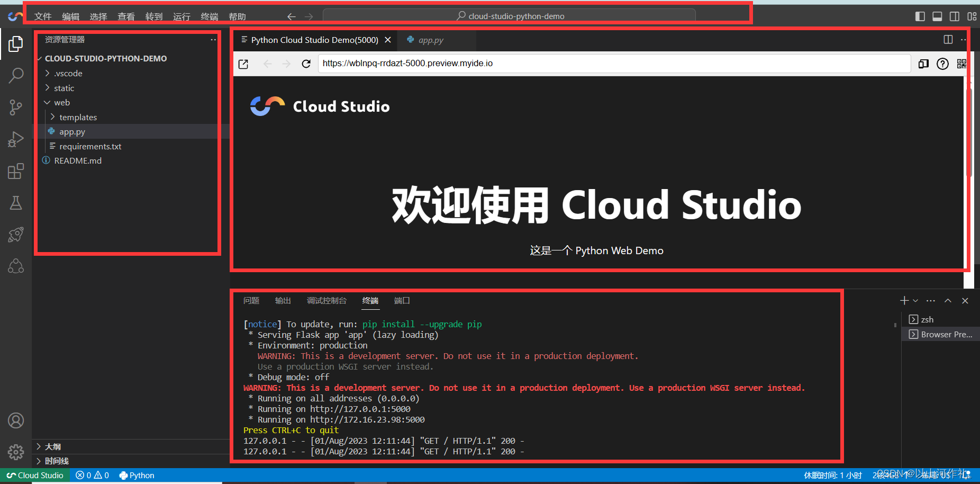Viewport: 980px width, 484px height.
Task: Open editor more actions menu
Action: coord(964,40)
